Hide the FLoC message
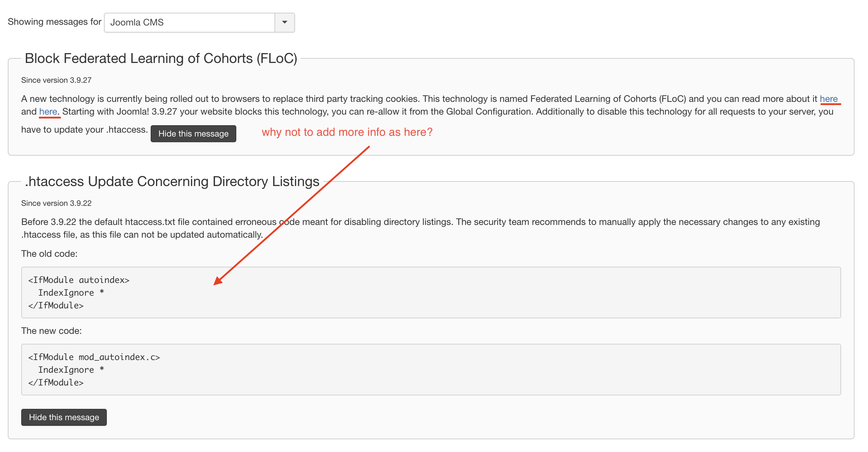Screen dimensions: 868x452 point(193,134)
